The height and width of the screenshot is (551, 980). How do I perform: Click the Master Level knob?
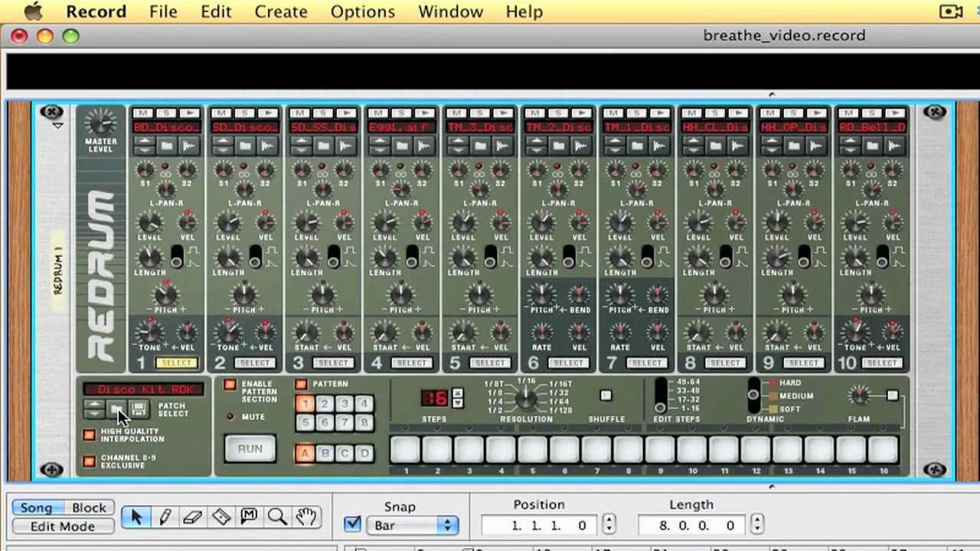[x=100, y=122]
